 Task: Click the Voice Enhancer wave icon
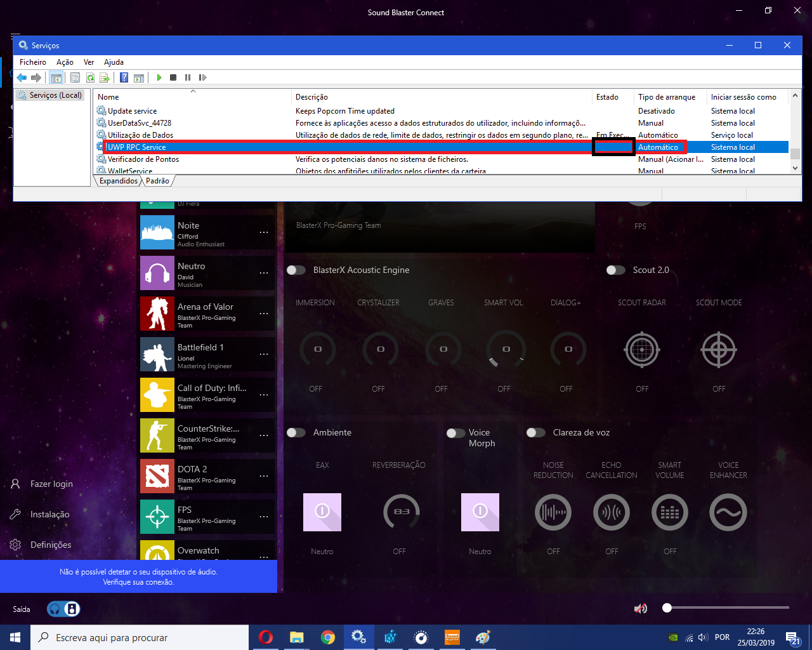click(728, 512)
